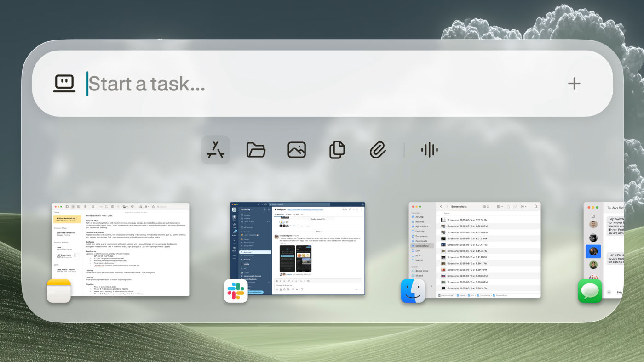Open the Today date dropdown in Slack

coord(318,232)
